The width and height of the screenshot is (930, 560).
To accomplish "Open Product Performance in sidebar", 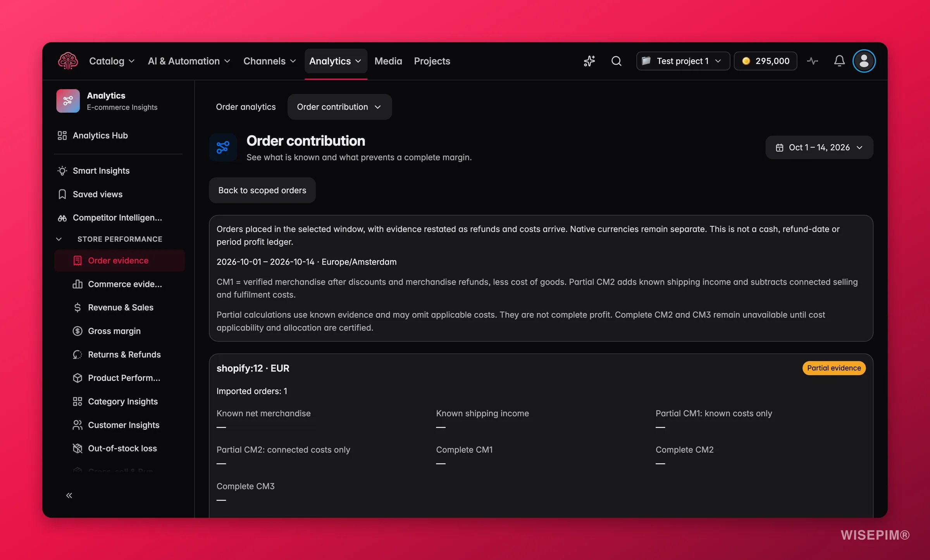I will (x=119, y=378).
